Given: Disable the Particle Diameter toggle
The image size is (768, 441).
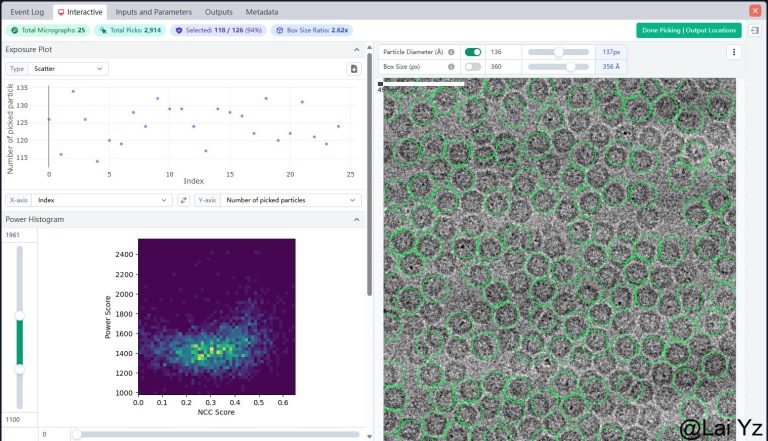Looking at the screenshot, I should pyautogui.click(x=473, y=51).
